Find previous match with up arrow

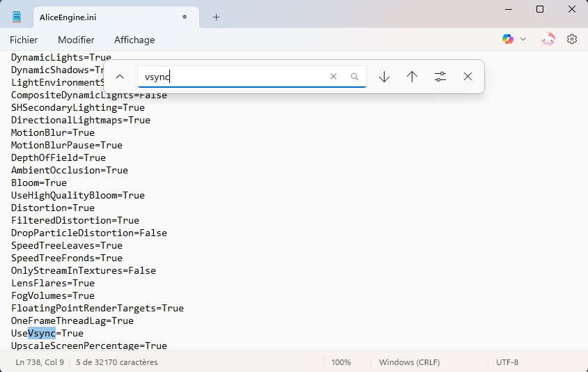pos(412,77)
